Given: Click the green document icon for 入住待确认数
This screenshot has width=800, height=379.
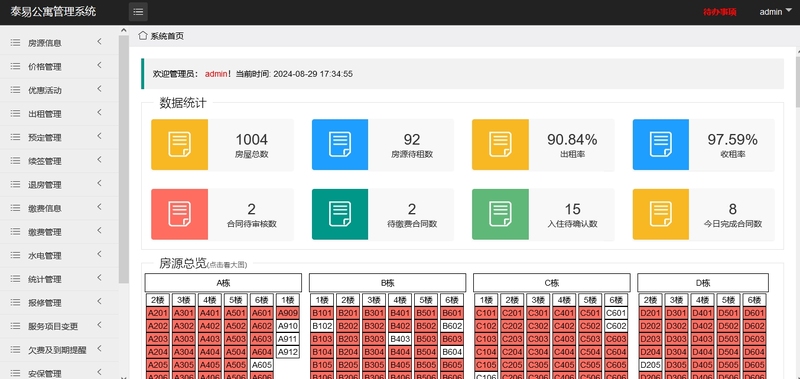Looking at the screenshot, I should [500, 214].
